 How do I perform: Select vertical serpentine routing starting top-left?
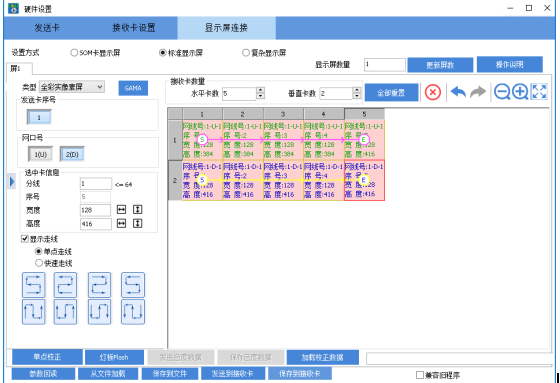[99, 312]
